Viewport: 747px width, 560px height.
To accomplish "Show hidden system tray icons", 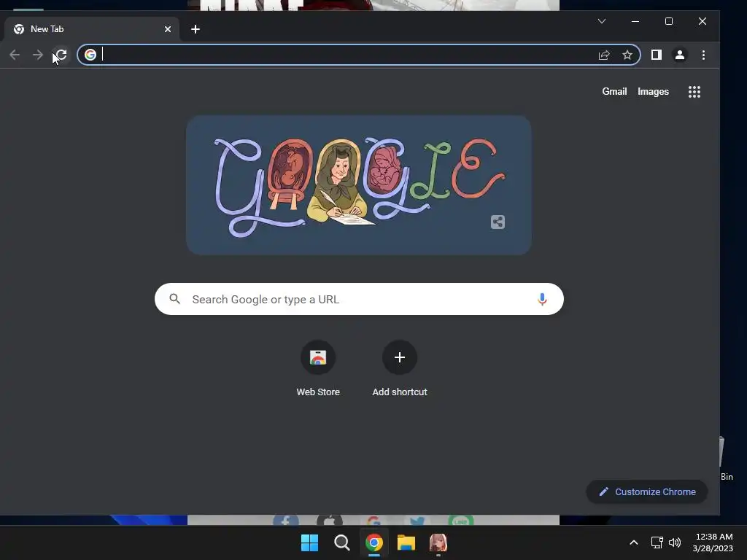I will [634, 542].
